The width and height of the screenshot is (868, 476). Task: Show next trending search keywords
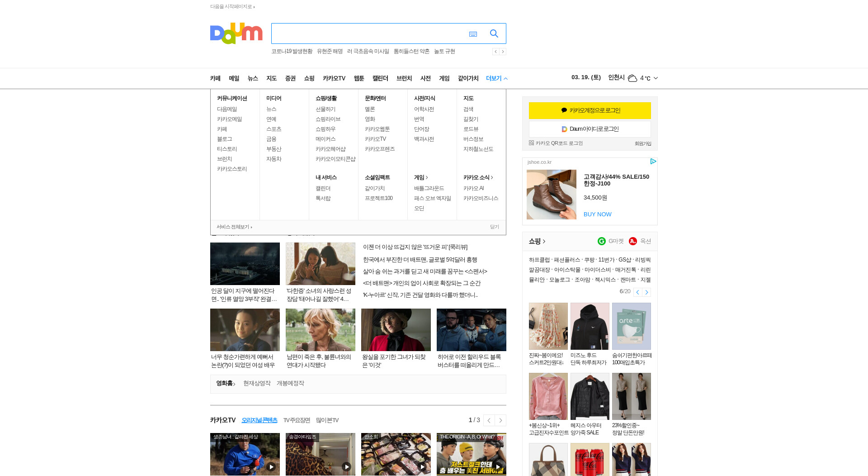pyautogui.click(x=503, y=52)
